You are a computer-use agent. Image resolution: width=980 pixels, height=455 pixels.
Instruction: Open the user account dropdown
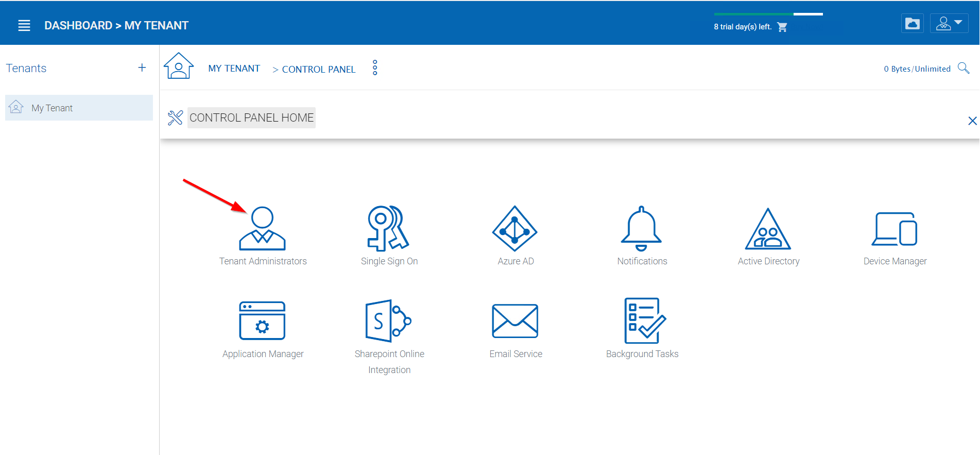(949, 24)
